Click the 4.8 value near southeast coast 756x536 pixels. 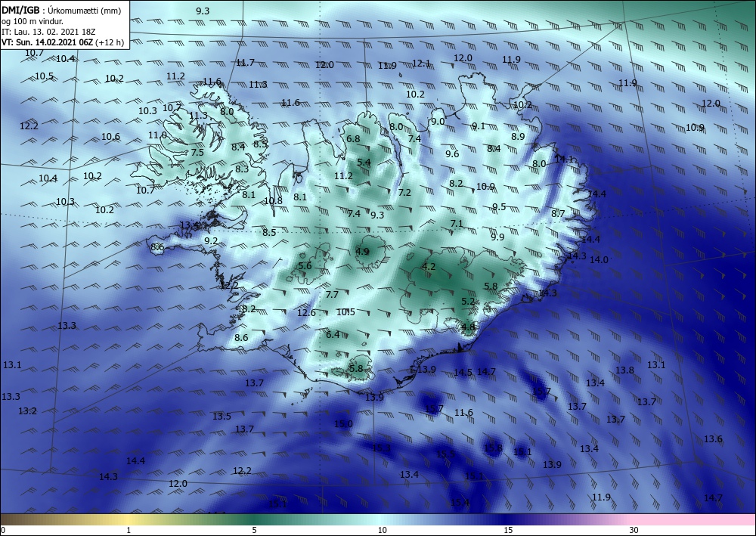pyautogui.click(x=468, y=327)
